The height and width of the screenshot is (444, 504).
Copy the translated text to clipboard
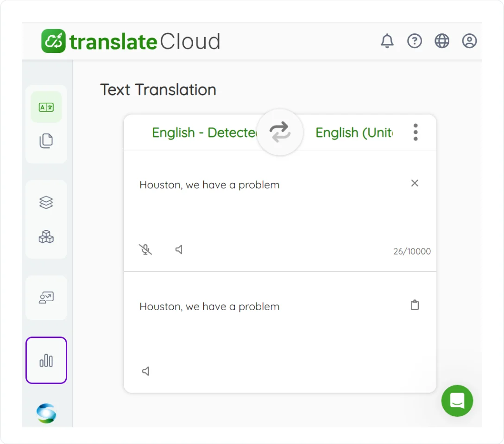point(415,305)
